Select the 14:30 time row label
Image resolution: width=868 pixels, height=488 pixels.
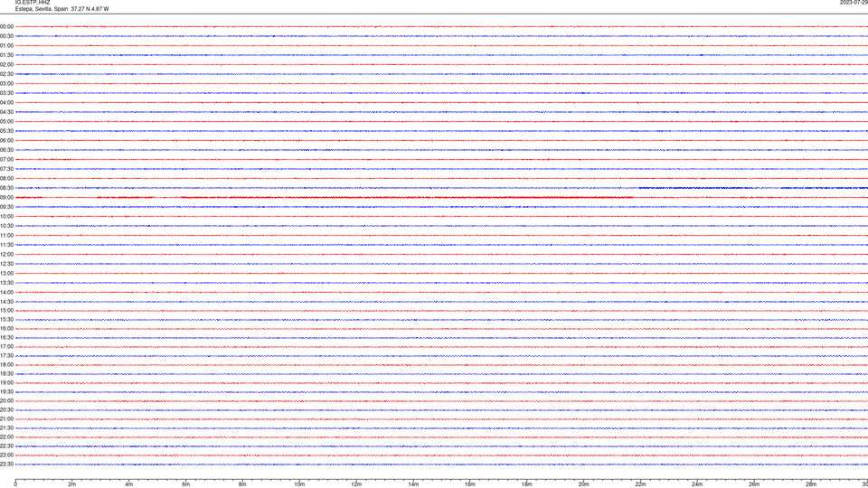coord(6,302)
